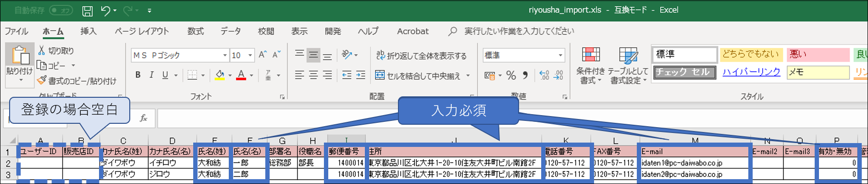Image resolution: width=868 pixels, height=184 pixels.
Task: Toggle the AutoSave switch
Action: tap(61, 10)
